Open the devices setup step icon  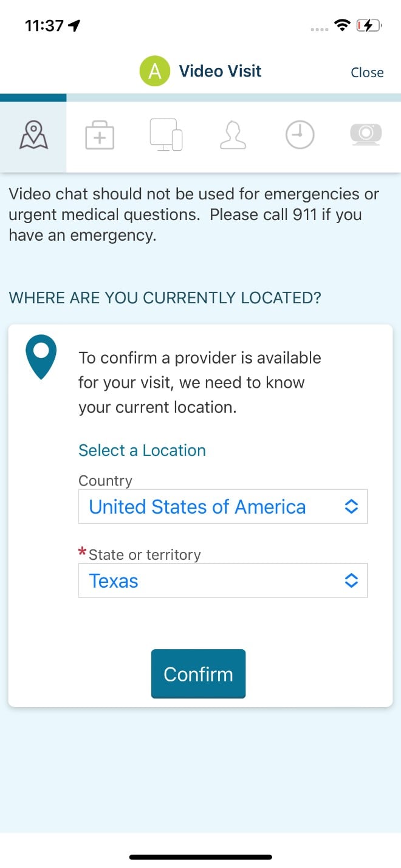pos(166,135)
